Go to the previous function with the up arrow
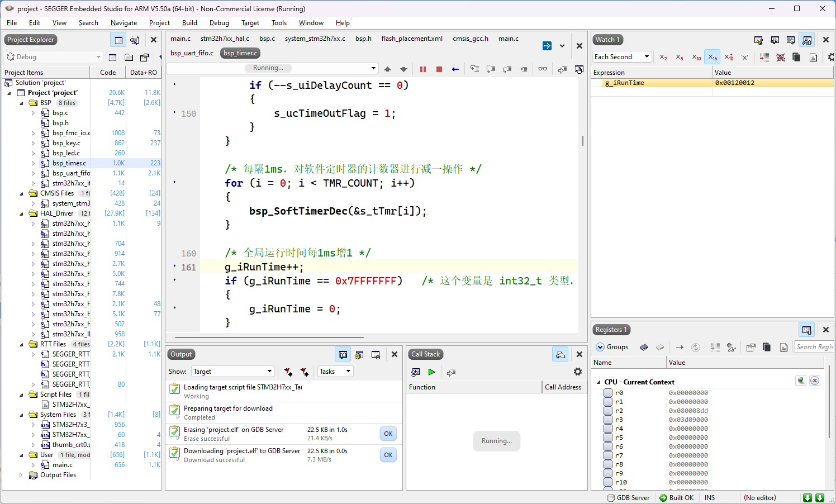This screenshot has height=504, width=836. tap(387, 69)
